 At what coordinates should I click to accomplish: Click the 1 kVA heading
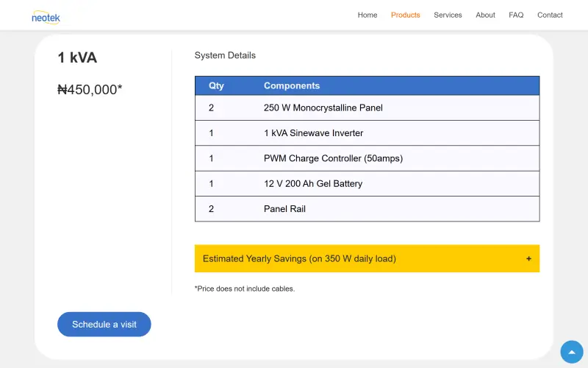point(77,57)
